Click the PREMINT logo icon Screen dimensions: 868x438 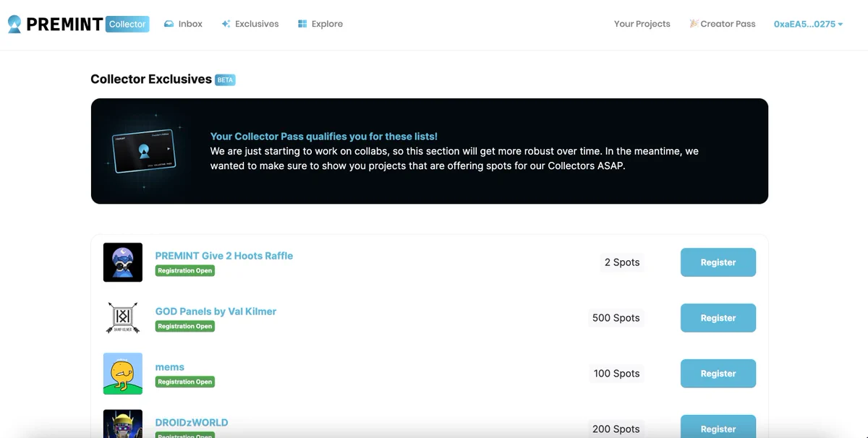click(14, 24)
